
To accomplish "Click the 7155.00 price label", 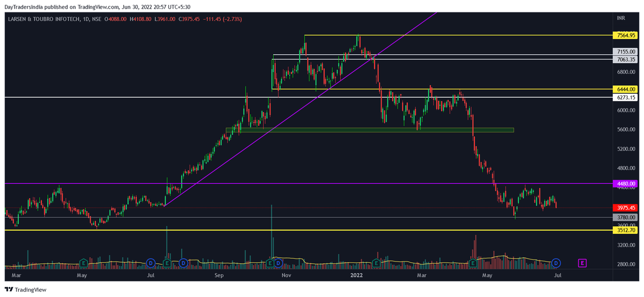I will (625, 52).
